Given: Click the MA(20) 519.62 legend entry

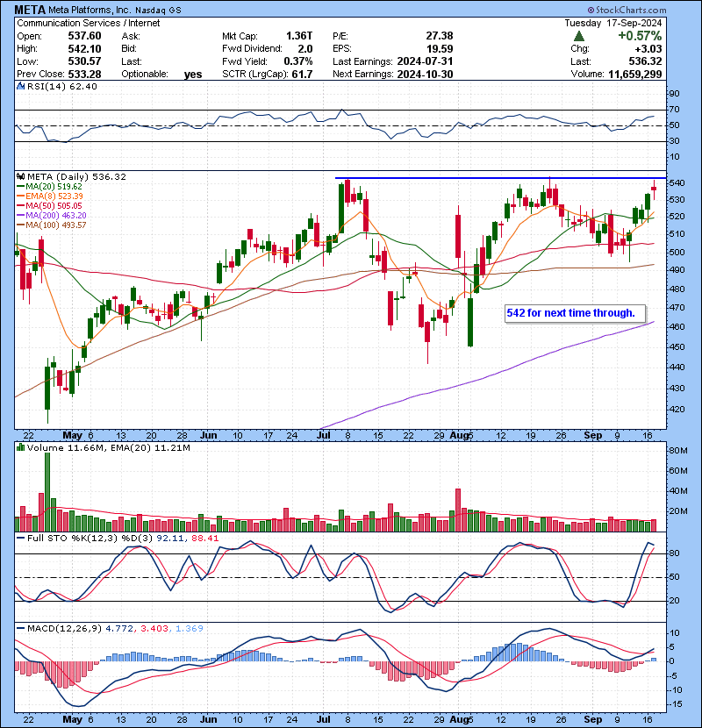Looking at the screenshot, I should coord(49,187).
